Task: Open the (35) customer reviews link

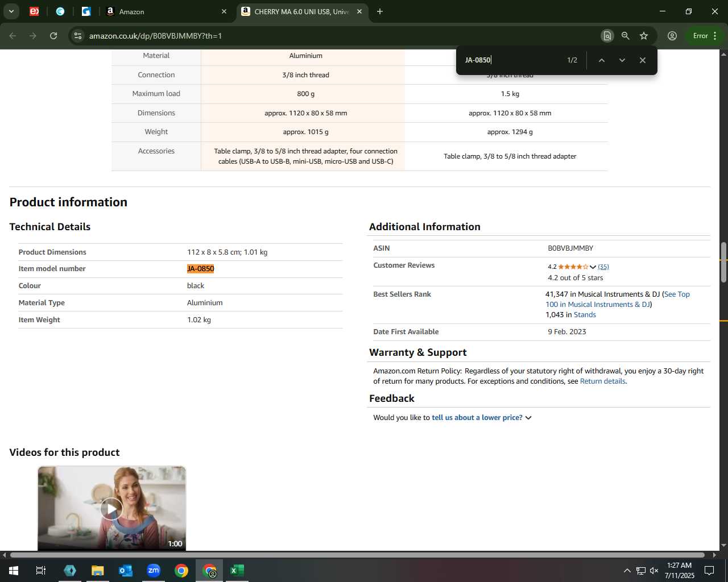Action: click(x=603, y=267)
